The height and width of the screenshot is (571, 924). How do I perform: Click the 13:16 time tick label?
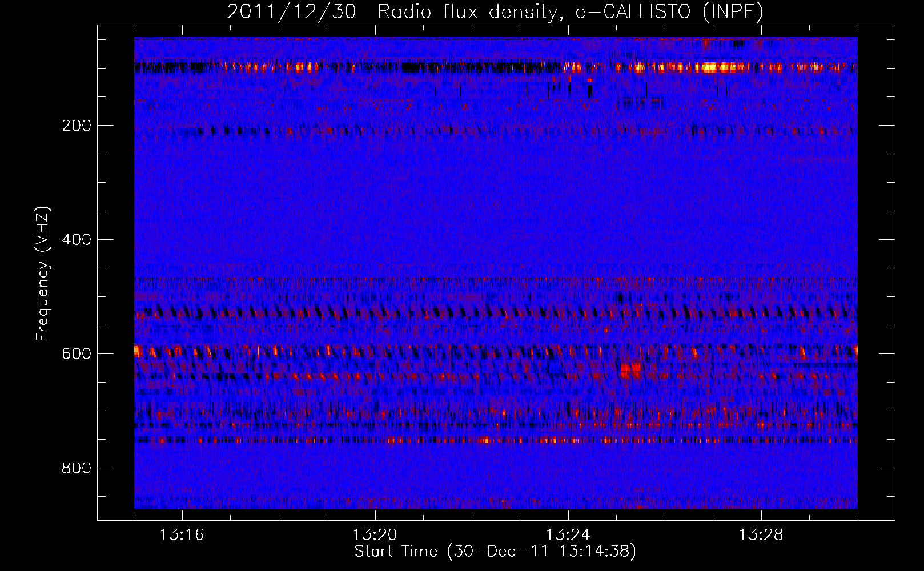coord(182,535)
